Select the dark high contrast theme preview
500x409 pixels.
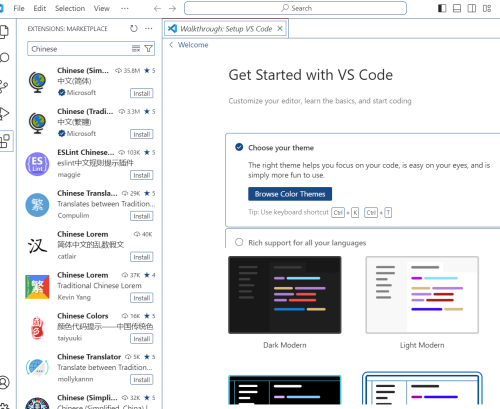285,390
